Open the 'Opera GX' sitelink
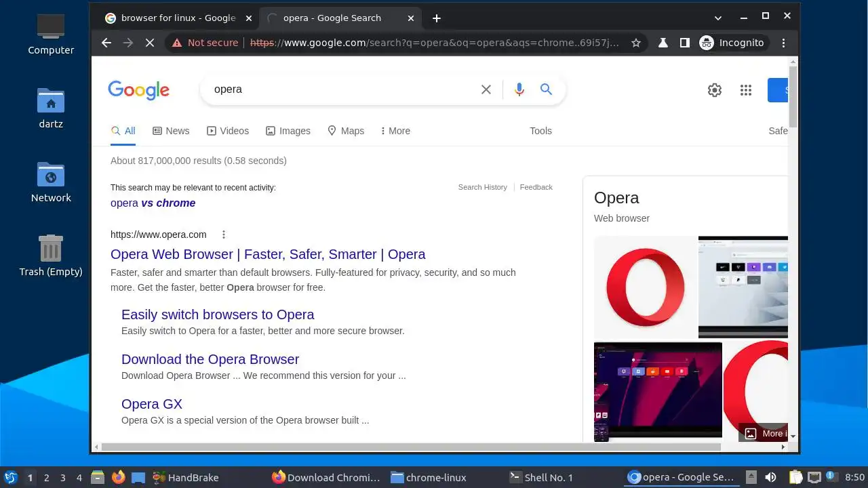868x488 pixels. (152, 404)
